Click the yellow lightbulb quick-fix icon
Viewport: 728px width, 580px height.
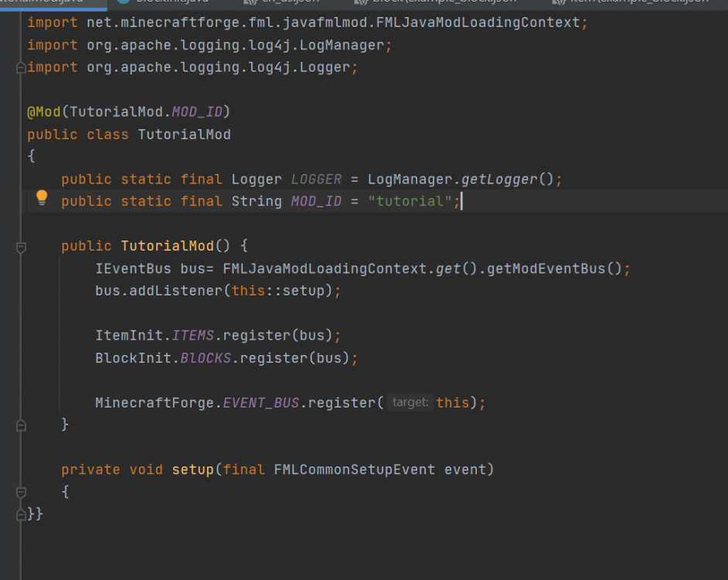click(42, 197)
